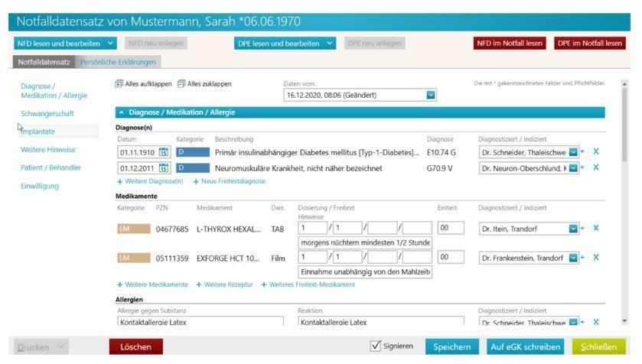Click the Auf eGK schreiben button
Image resolution: width=642 pixels, height=364 pixels.
point(525,347)
